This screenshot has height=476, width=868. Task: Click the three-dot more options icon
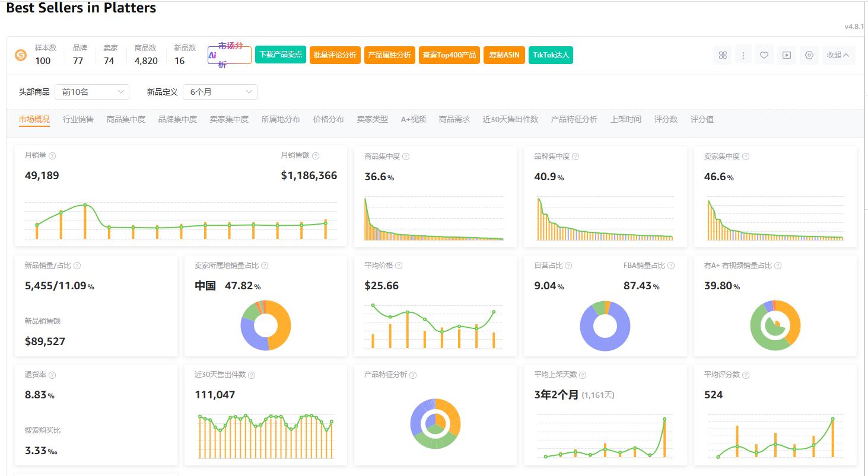point(743,55)
